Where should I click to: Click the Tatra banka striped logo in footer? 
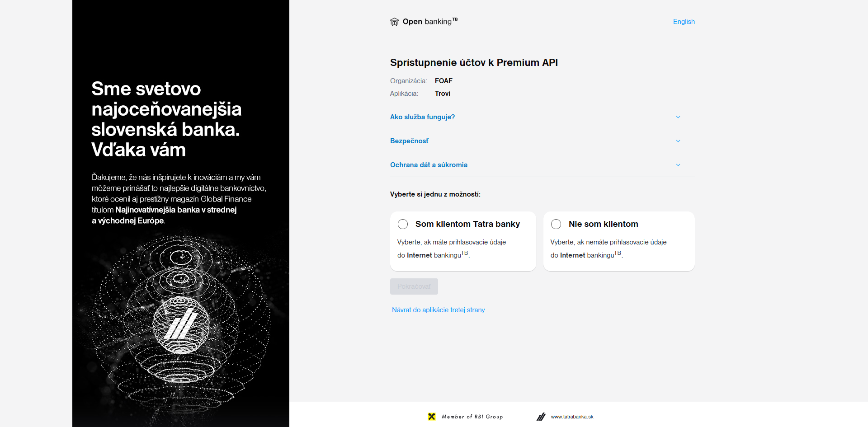pos(541,417)
